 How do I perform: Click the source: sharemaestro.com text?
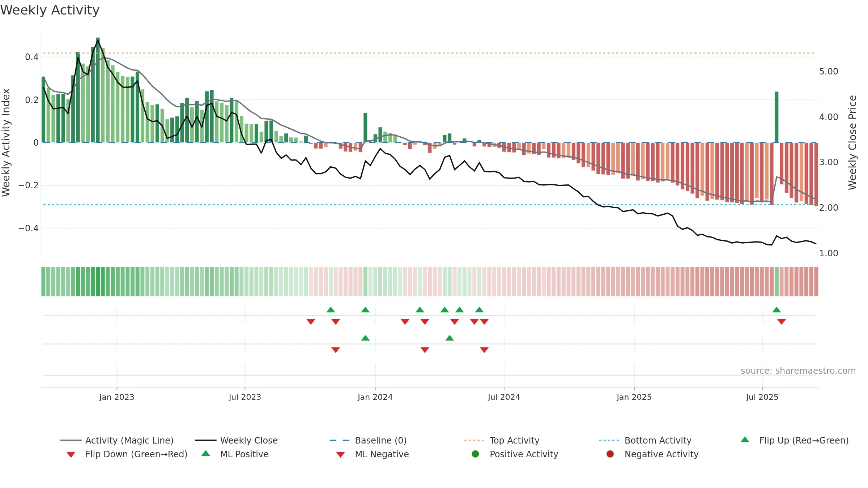coord(798,371)
